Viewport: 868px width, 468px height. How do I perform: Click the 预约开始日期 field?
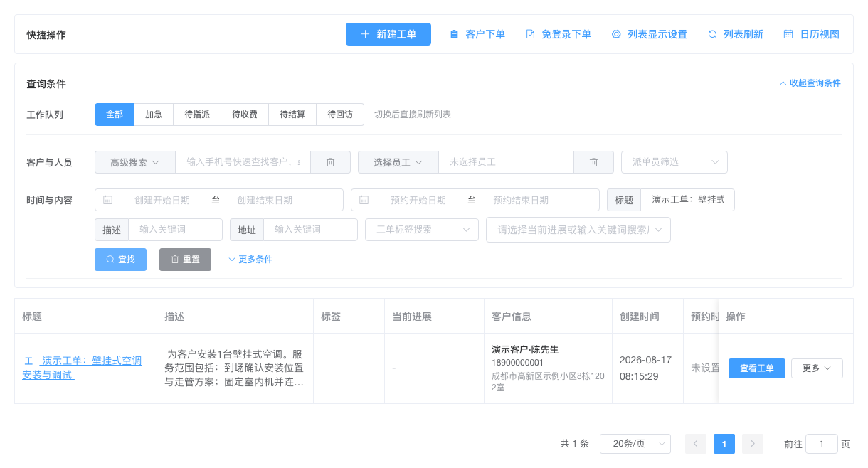click(418, 200)
